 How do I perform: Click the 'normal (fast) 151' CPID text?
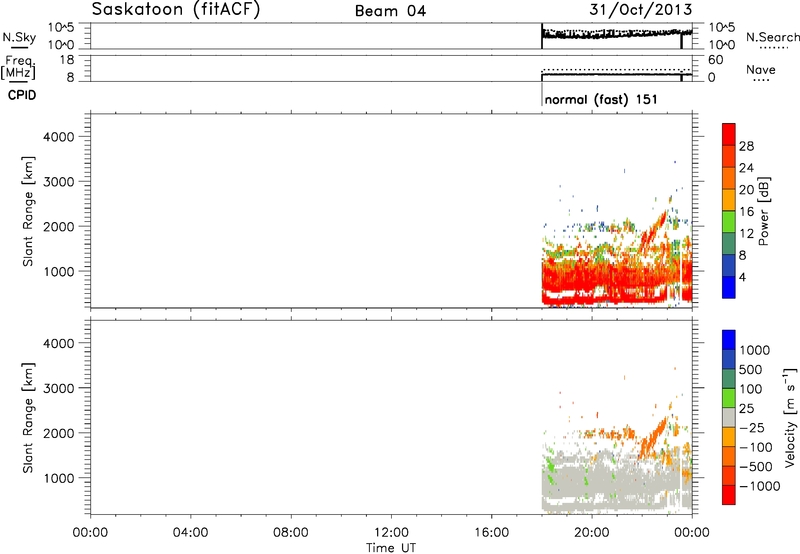pos(601,99)
